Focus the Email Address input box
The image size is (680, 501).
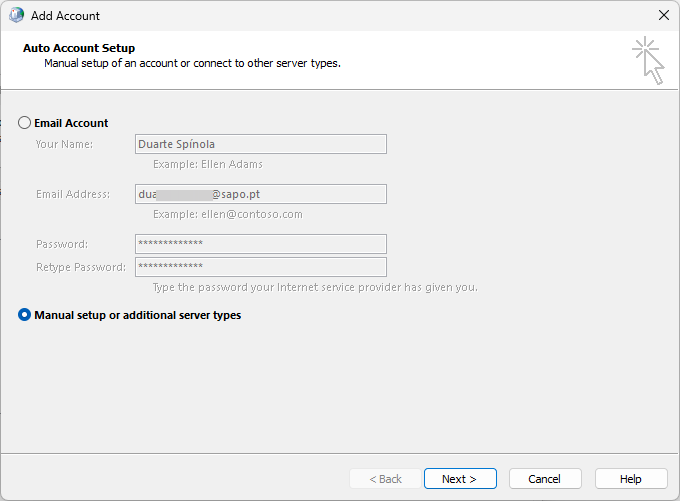point(260,194)
